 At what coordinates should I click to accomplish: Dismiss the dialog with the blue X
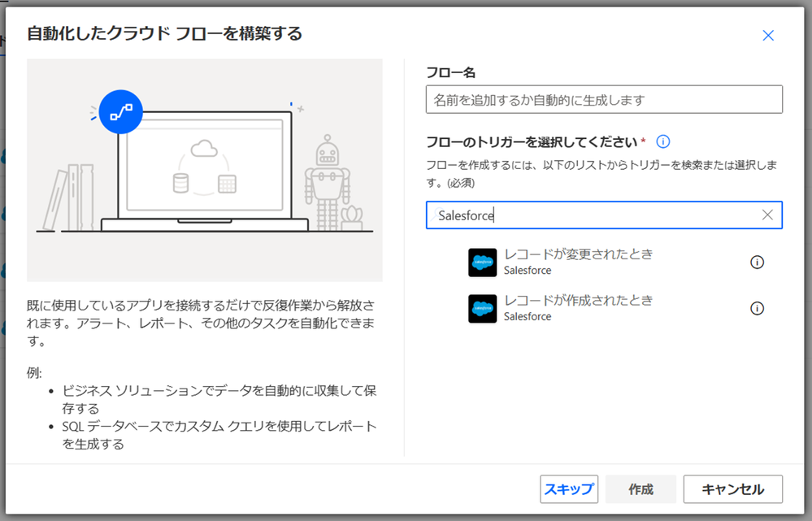click(x=767, y=35)
